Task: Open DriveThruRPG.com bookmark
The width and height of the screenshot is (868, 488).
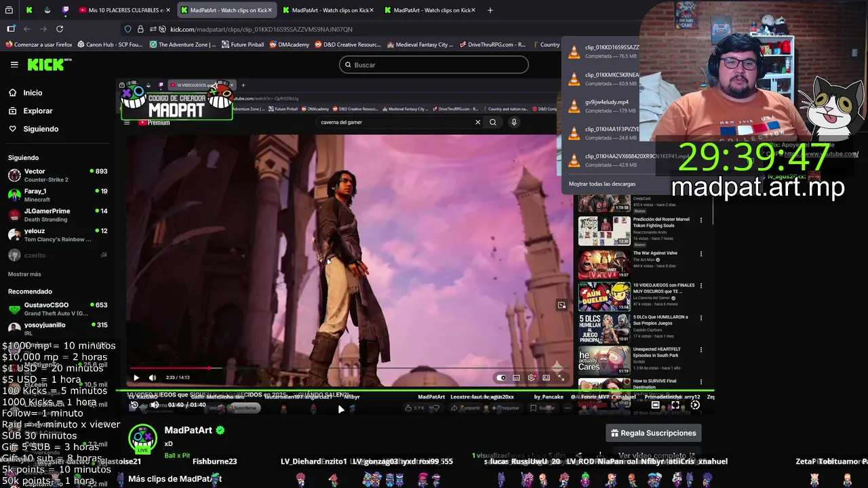Action: [x=492, y=45]
